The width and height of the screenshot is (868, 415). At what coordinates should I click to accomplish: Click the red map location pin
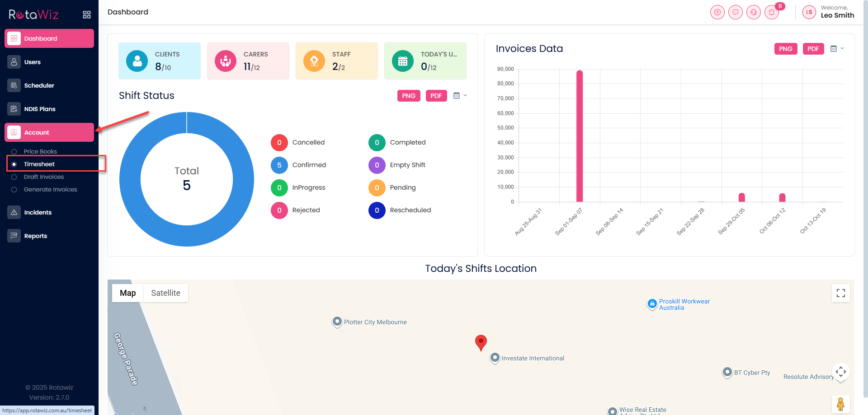pos(481,342)
